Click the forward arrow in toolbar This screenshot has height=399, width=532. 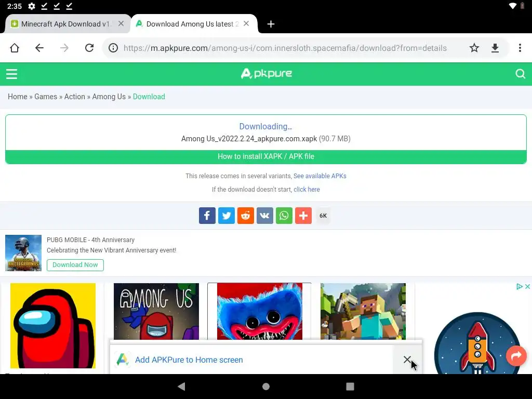[64, 48]
